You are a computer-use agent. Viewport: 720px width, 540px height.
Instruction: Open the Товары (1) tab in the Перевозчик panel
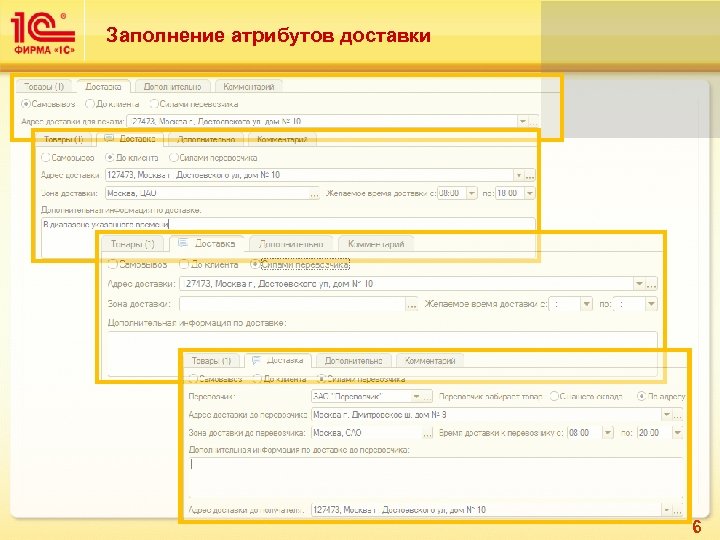point(211,361)
